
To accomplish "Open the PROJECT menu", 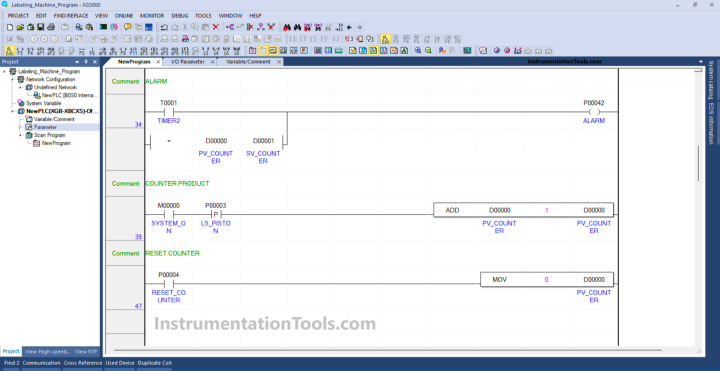I will pos(18,16).
